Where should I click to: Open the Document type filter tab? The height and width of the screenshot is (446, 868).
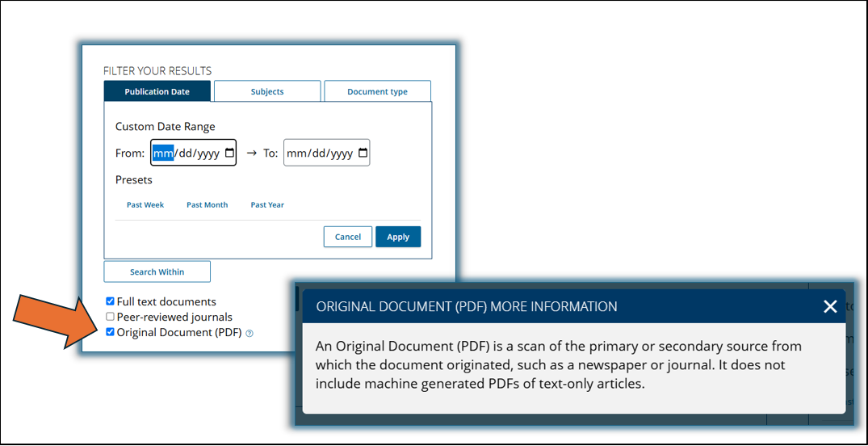(378, 91)
